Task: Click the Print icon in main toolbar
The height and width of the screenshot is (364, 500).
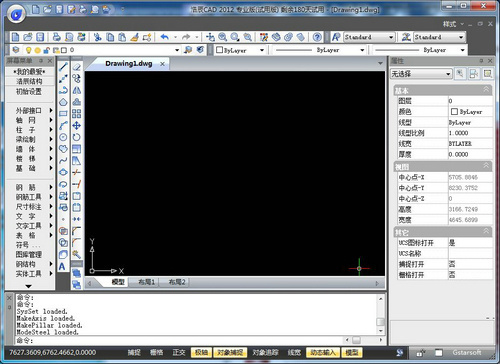Action: 57,37
